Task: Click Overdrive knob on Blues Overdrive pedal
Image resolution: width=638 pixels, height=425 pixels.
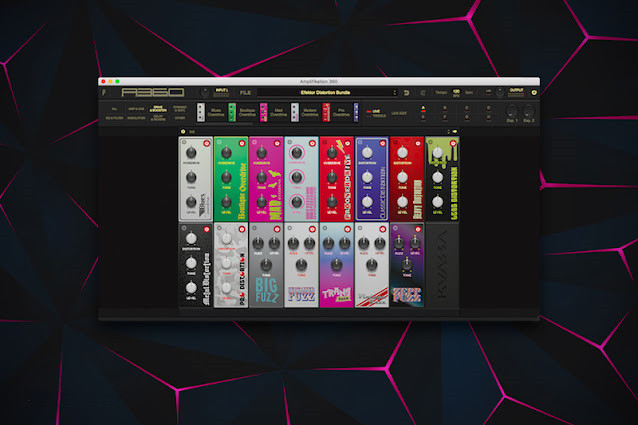Action: click(x=191, y=153)
